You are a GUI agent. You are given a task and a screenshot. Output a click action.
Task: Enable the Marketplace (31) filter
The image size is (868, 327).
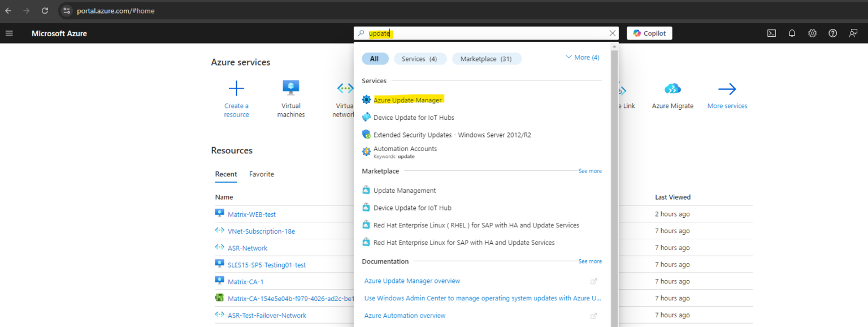[x=487, y=58]
